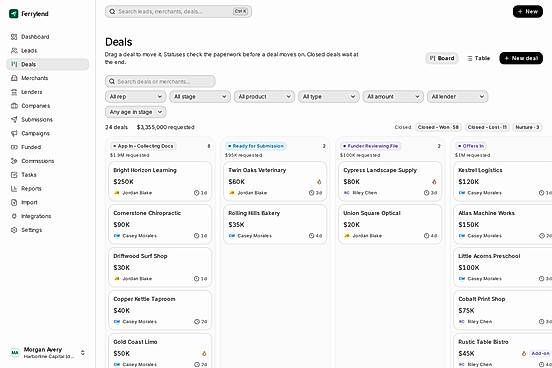This screenshot has height=368, width=552.
Task: Open Campaigns megaphone icon
Action: click(x=14, y=133)
